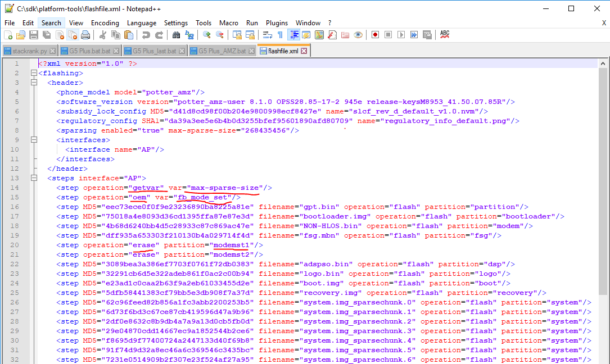Screen dimensions: 610x364
Task: Close the flashfile.xml tab
Action: [304, 51]
